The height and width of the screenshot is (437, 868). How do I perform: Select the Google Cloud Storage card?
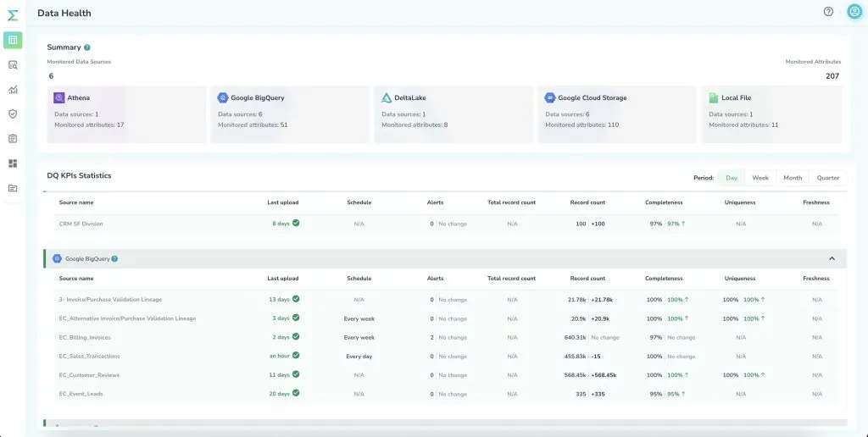(x=617, y=113)
